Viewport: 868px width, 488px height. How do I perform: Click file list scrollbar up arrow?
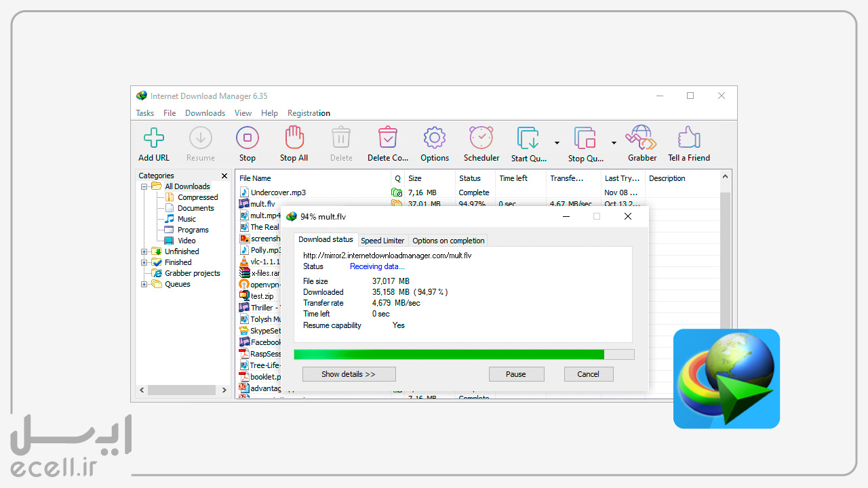tap(725, 177)
